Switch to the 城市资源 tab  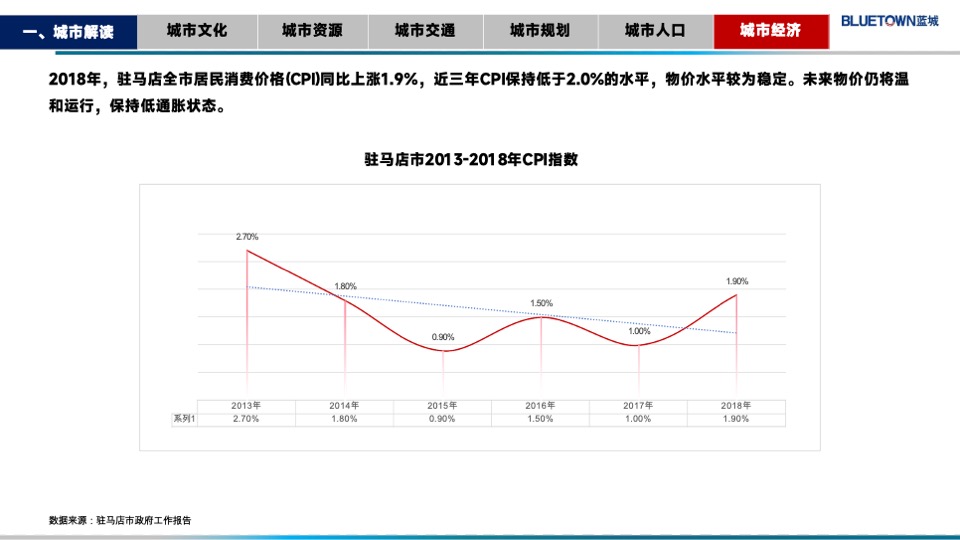coord(311,31)
